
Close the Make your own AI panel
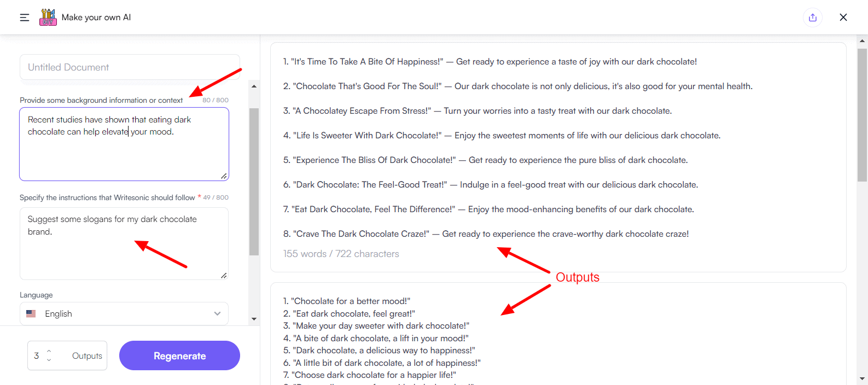(x=843, y=17)
